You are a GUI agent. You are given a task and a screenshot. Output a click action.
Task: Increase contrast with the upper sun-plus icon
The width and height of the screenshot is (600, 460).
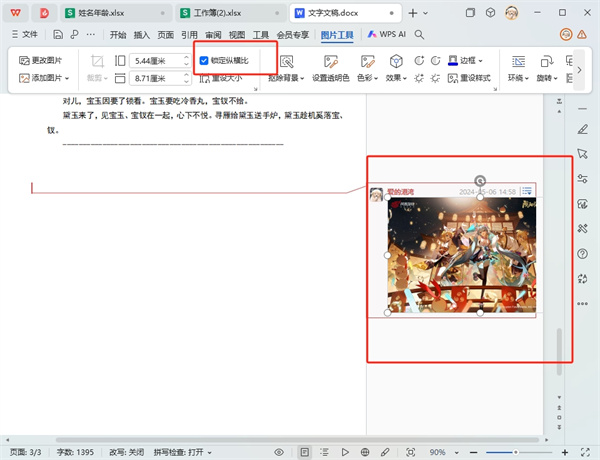click(x=419, y=60)
